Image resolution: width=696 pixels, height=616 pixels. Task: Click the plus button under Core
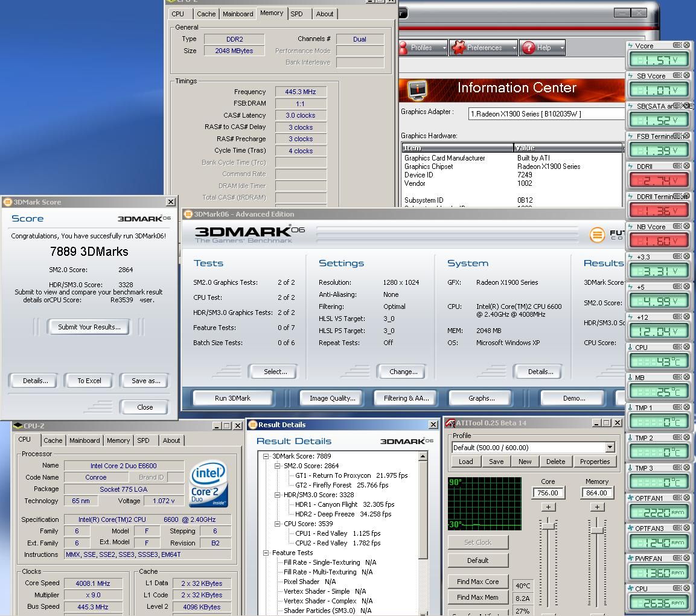click(x=548, y=507)
